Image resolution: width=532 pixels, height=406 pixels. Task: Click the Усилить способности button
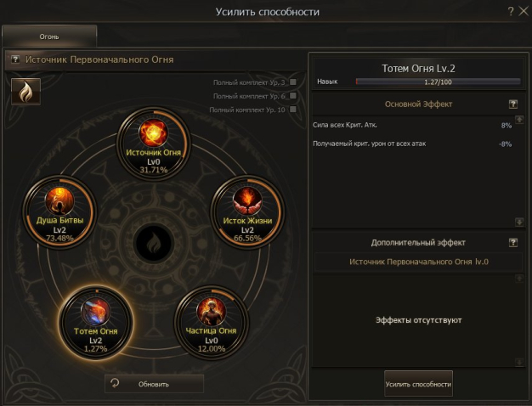[418, 384]
